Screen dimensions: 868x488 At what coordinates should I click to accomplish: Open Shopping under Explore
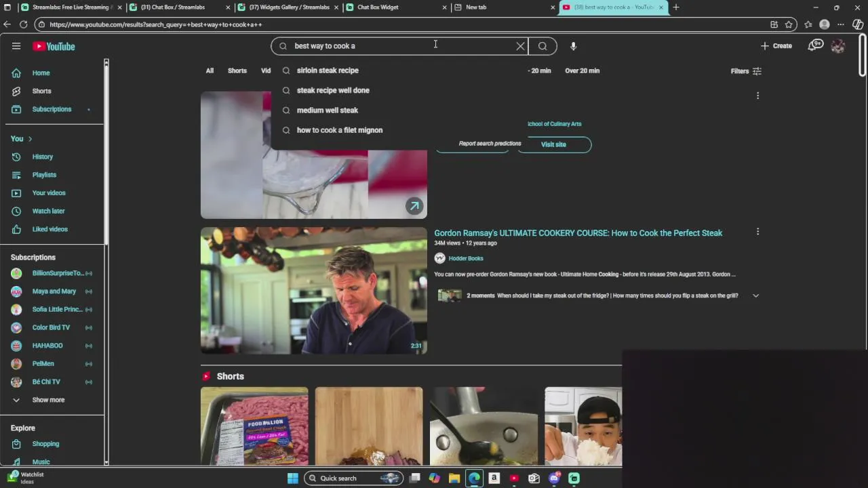(45, 444)
